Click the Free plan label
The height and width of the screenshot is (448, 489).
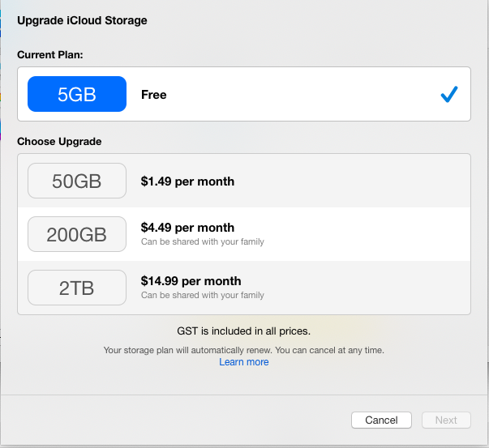coord(154,95)
